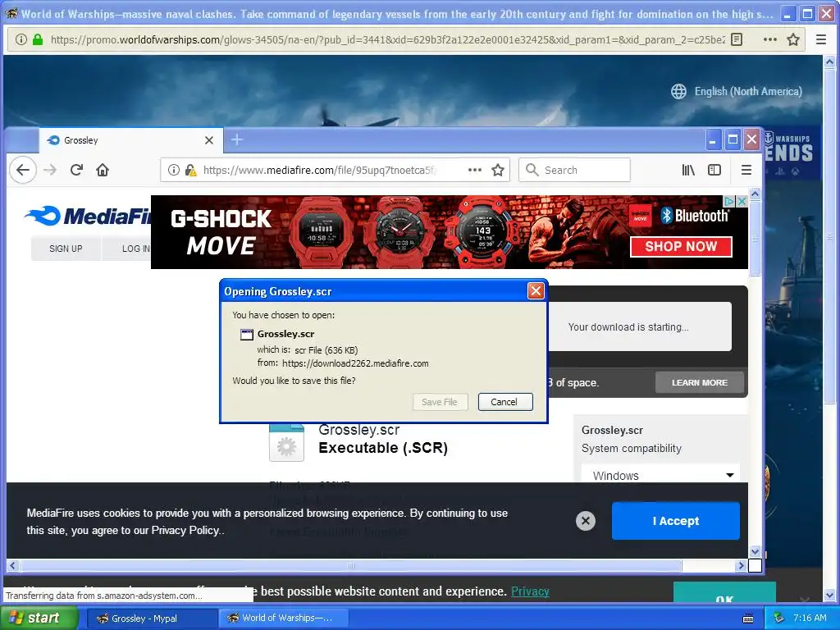The height and width of the screenshot is (630, 840).
Task: Reload the MediaFire page
Action: pyautogui.click(x=76, y=170)
